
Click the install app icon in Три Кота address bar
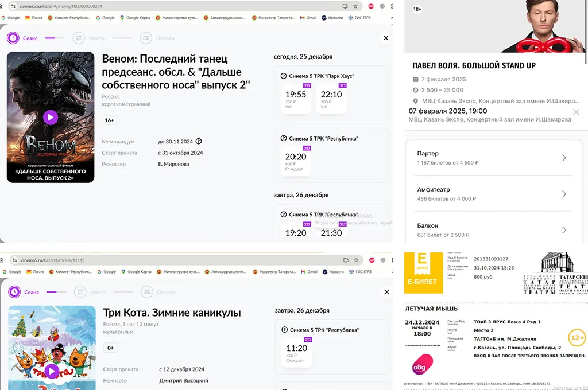pos(346,260)
